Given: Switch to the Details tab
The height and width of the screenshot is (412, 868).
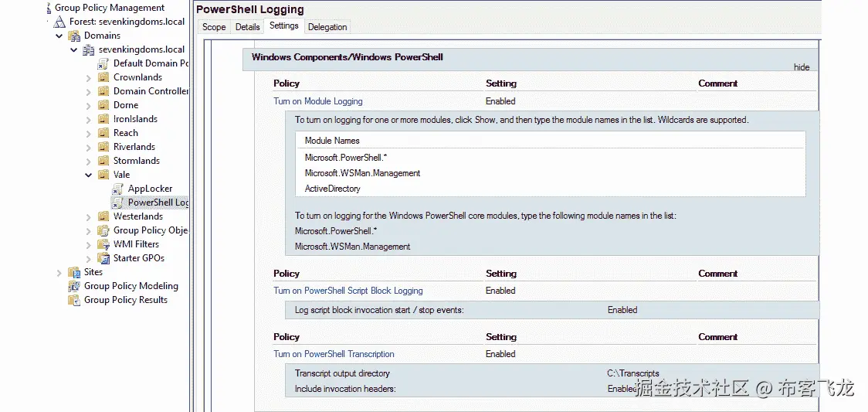Looking at the screenshot, I should click(x=247, y=26).
